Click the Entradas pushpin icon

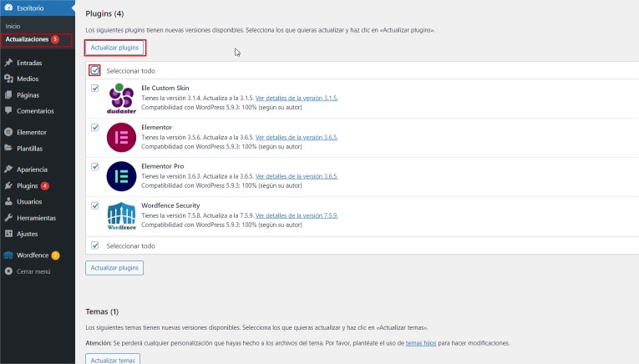[8, 63]
